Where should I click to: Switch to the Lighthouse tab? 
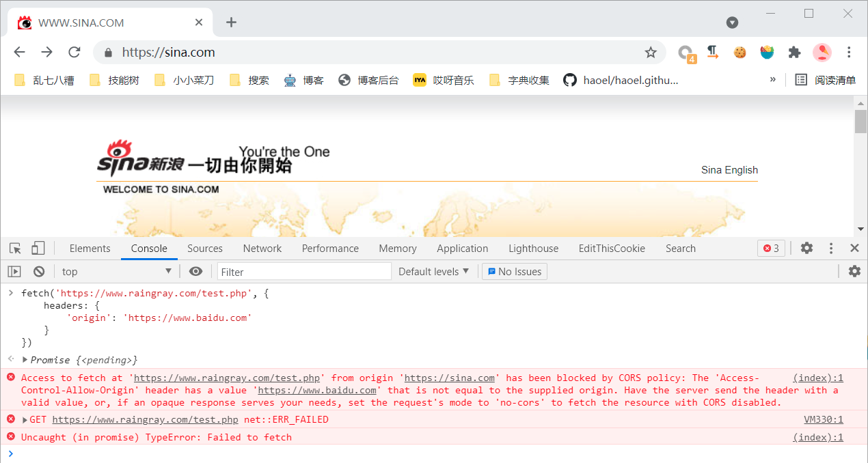(533, 249)
